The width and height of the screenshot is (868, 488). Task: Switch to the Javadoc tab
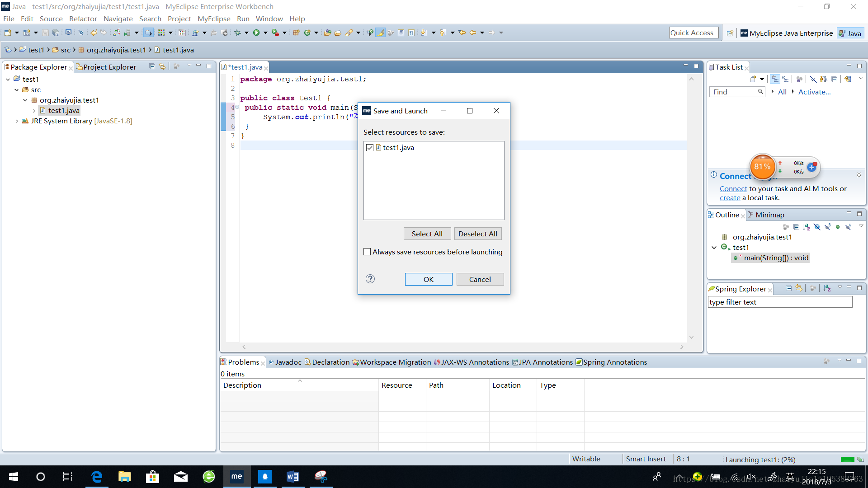pos(288,361)
